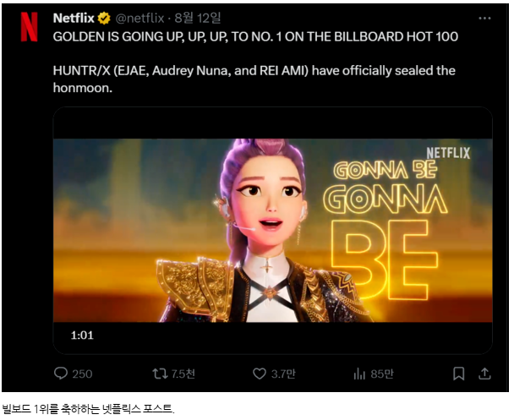The image size is (525, 420).
Task: Open the Netflix display name link
Action: (74, 18)
